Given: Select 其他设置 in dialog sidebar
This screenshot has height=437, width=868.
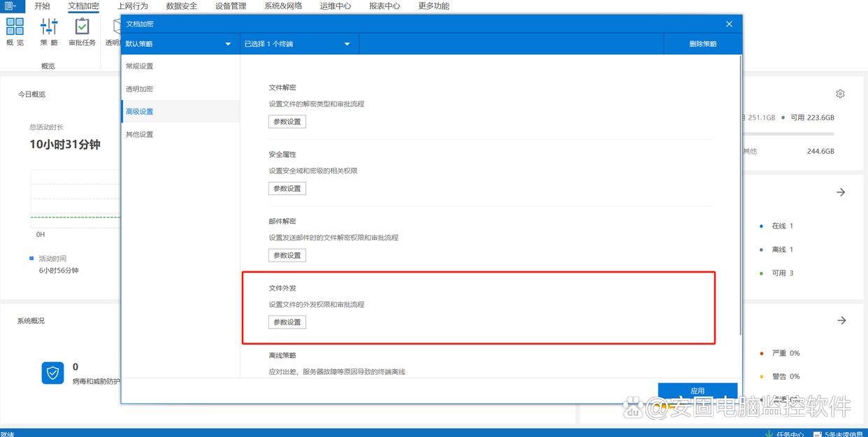Looking at the screenshot, I should (180, 134).
